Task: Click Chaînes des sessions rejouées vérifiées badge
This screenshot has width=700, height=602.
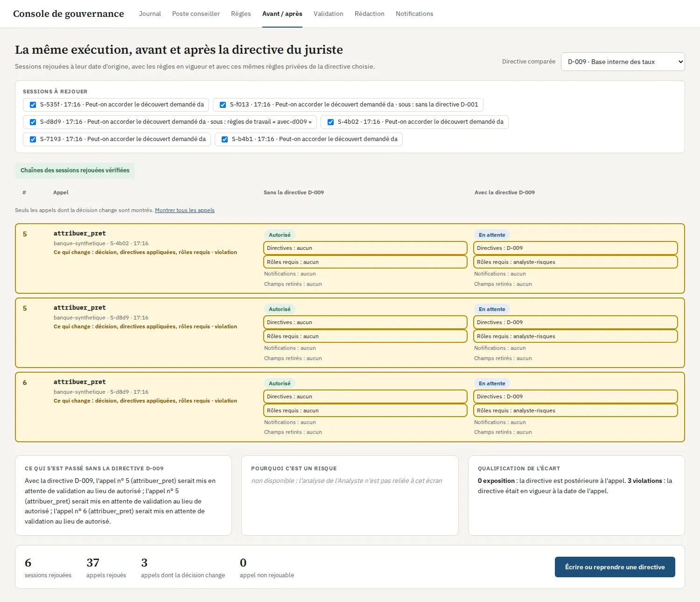Action: coord(75,170)
